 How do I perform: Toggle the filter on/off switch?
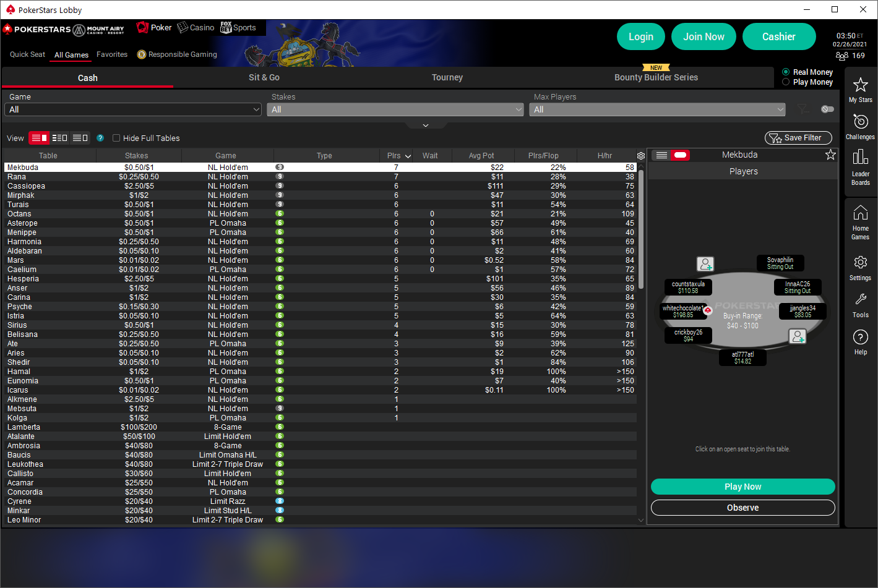click(827, 109)
